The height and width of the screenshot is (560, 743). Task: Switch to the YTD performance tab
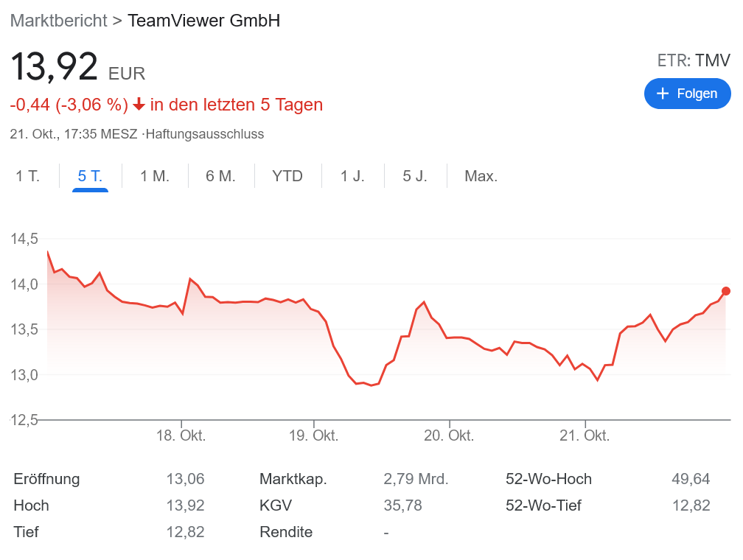287,176
